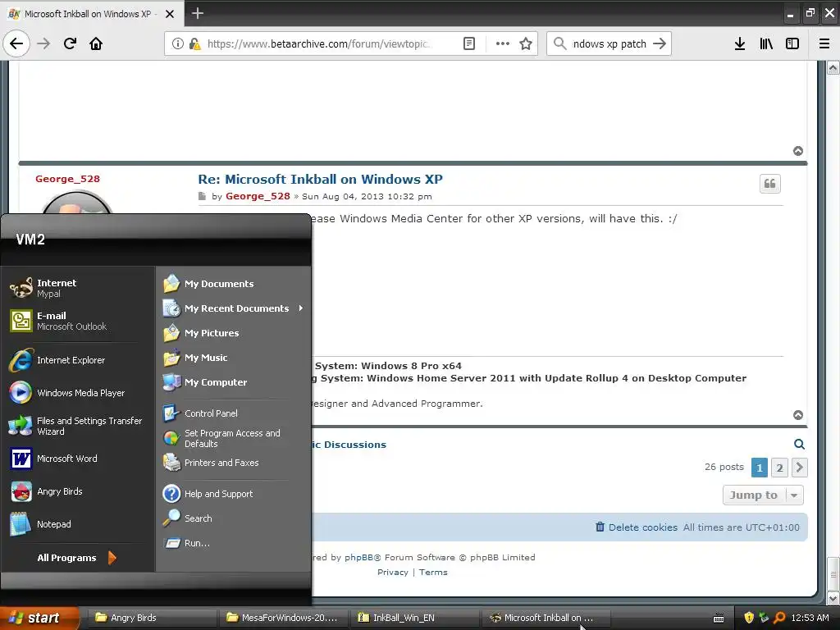Open the browser home page icon
Screen dimensions: 840x630
(96, 43)
